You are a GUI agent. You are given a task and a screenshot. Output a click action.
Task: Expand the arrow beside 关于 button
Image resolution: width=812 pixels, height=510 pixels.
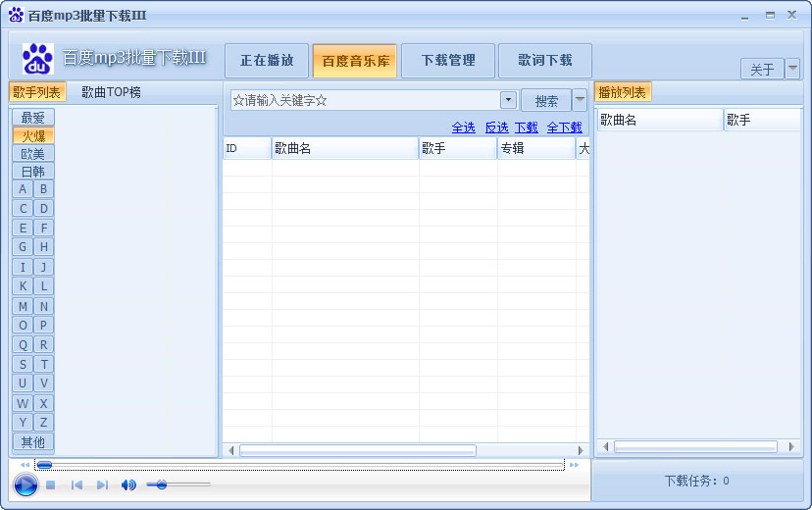[792, 69]
